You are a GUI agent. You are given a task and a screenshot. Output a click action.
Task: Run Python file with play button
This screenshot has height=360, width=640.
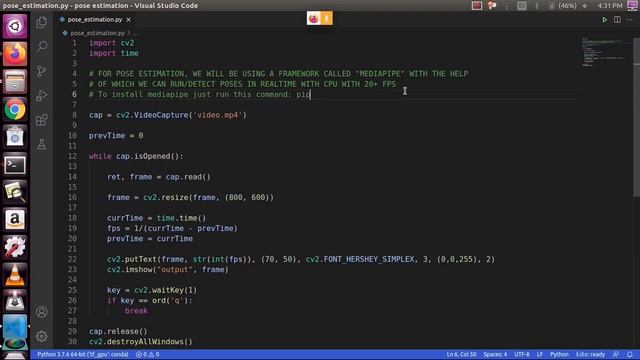pyautogui.click(x=604, y=20)
